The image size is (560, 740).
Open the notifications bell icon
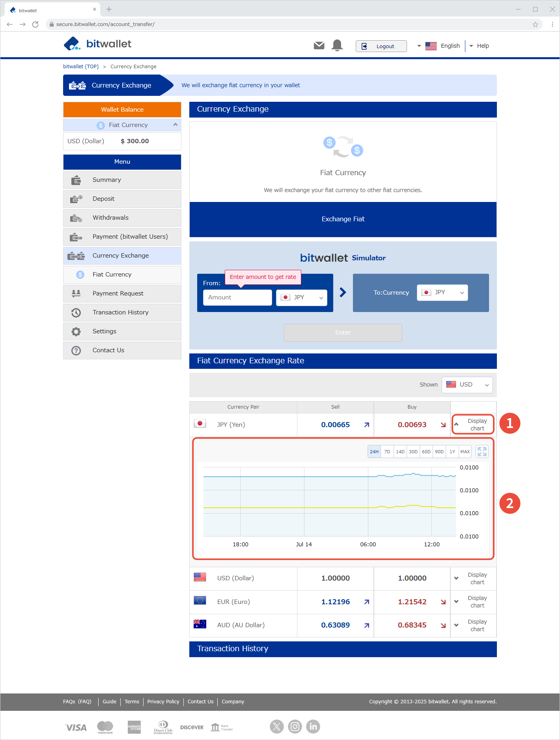click(337, 46)
